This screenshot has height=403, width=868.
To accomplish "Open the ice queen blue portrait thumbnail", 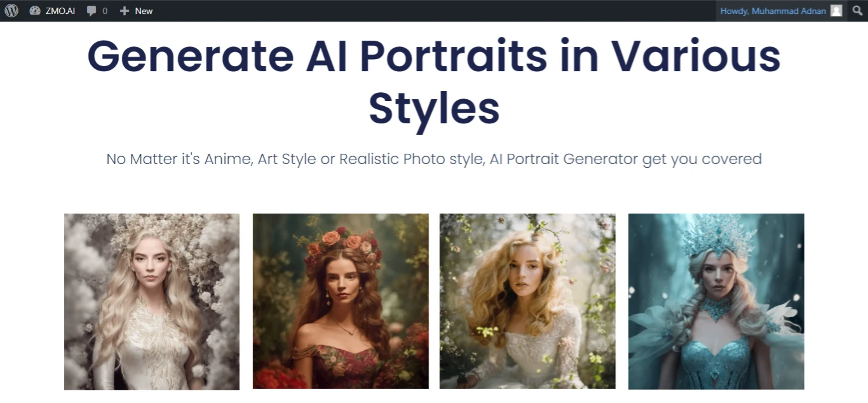I will pos(716,301).
